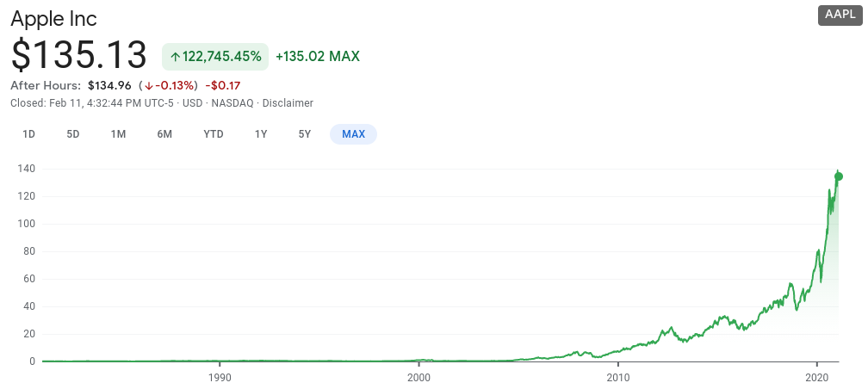
Task: Switch chart to 1Y range
Action: [x=261, y=134]
